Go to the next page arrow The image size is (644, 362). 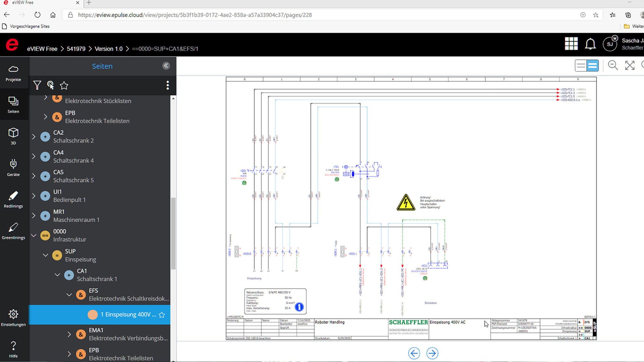pos(432,353)
